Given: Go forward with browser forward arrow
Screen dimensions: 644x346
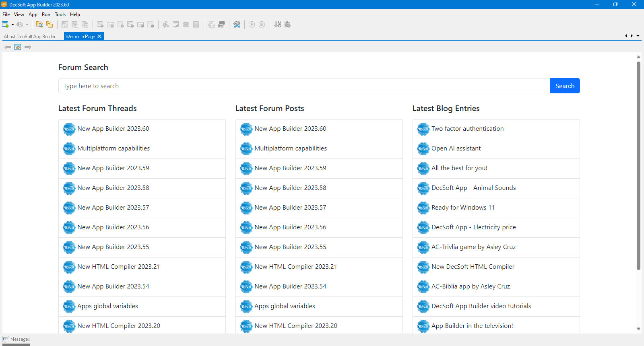Looking at the screenshot, I should pos(28,47).
